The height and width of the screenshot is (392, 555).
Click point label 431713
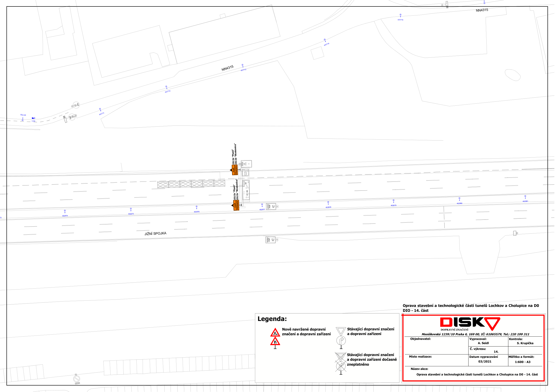[x=244, y=70]
